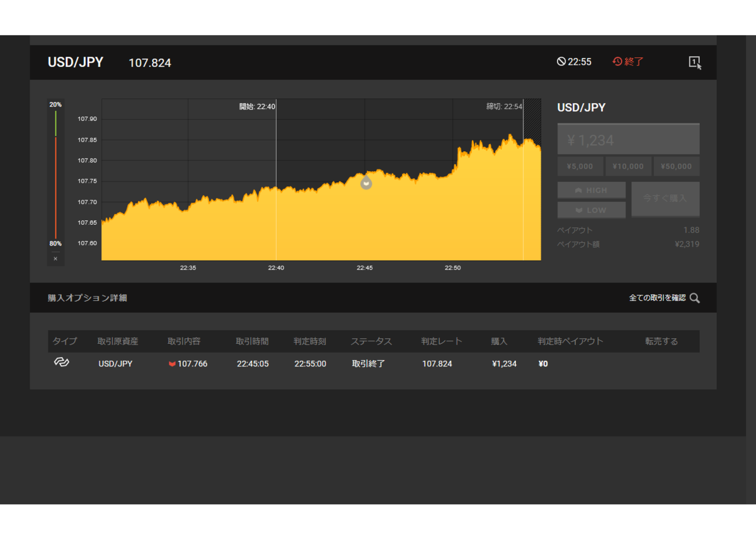Click the 購入 column header
The width and height of the screenshot is (756, 539).
tap(499, 341)
